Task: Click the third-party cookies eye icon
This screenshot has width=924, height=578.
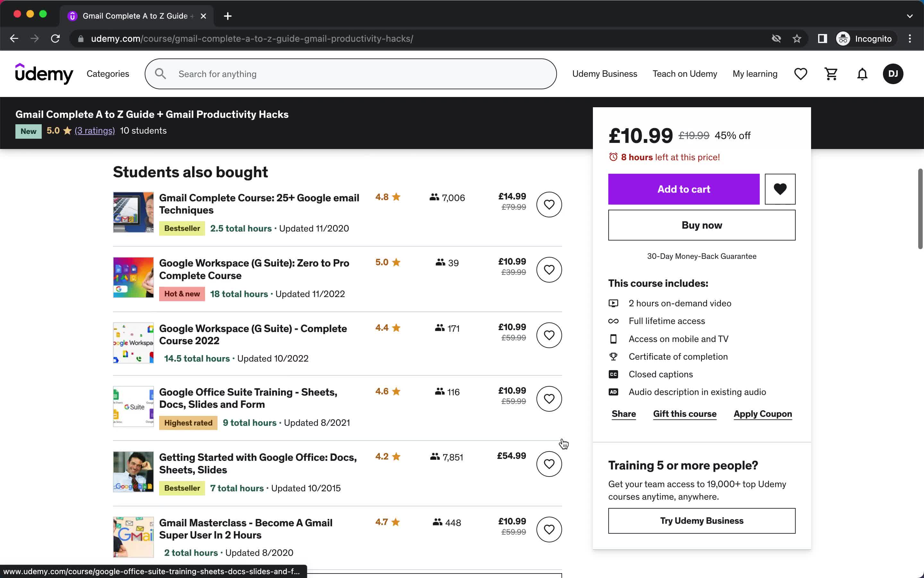Action: [776, 39]
